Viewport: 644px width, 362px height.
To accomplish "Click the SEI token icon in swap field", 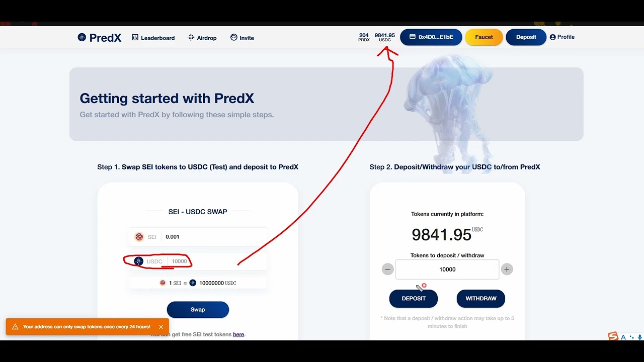I will pos(139,237).
